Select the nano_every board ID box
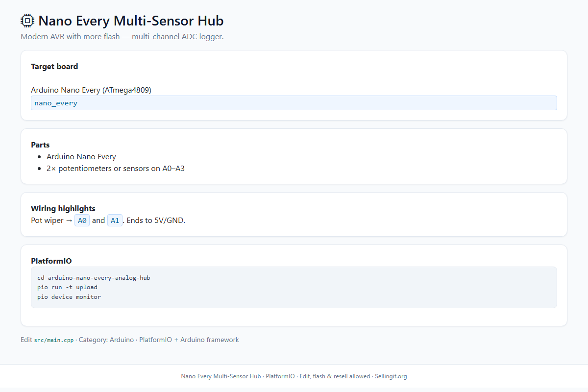 [x=294, y=103]
